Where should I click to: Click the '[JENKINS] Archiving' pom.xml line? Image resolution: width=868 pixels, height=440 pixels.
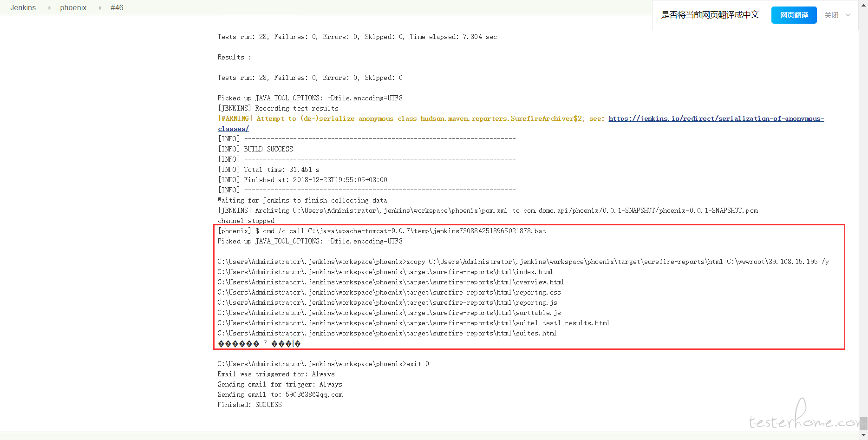pyautogui.click(x=488, y=210)
